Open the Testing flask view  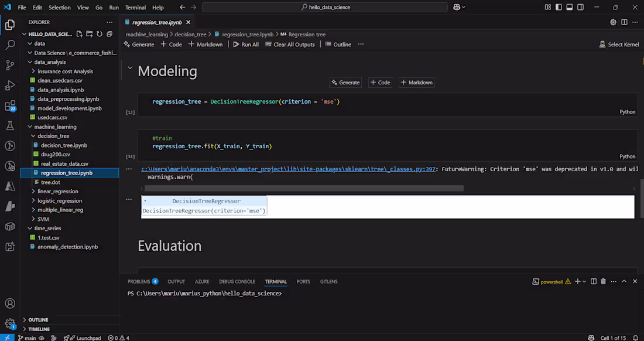click(10, 126)
